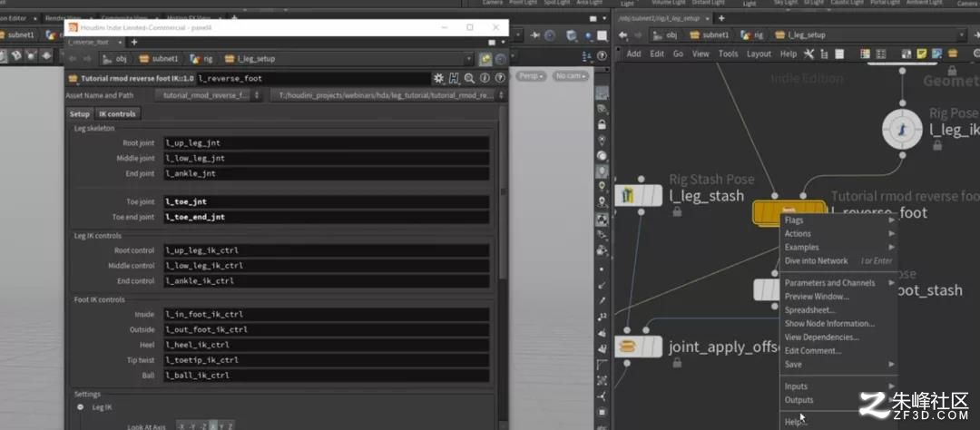The image size is (980, 430).
Task: Open the Tools menu in the network editor
Action: (x=728, y=54)
